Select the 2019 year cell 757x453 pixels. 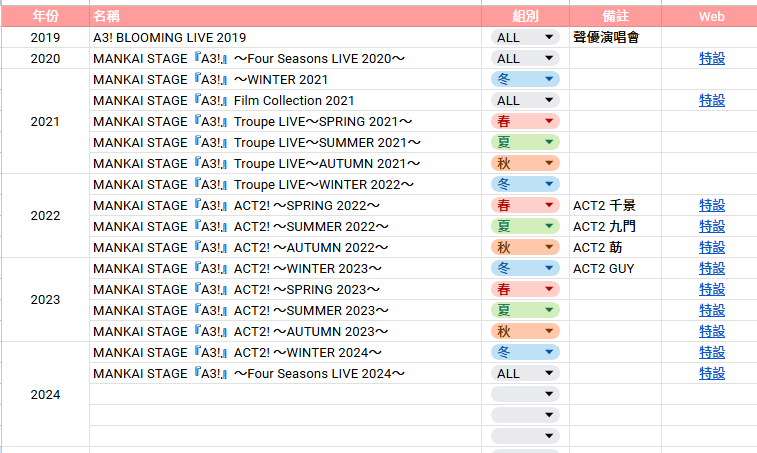[x=45, y=37]
